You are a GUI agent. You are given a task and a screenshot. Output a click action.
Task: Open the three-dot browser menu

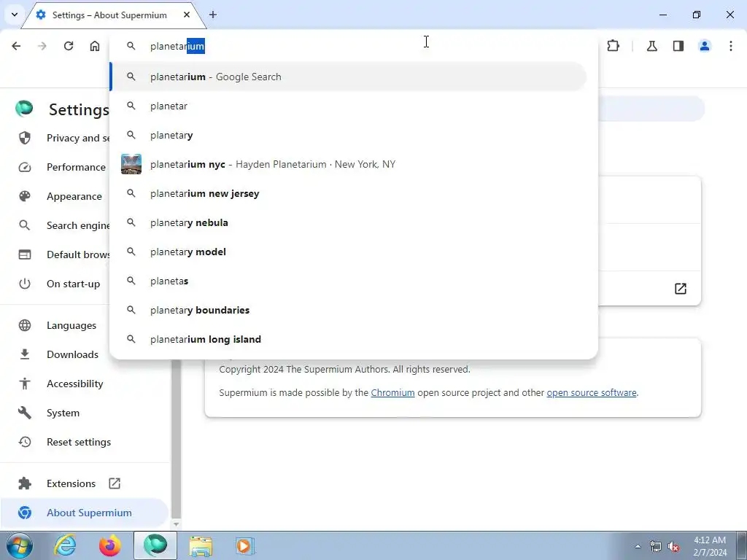730,46
